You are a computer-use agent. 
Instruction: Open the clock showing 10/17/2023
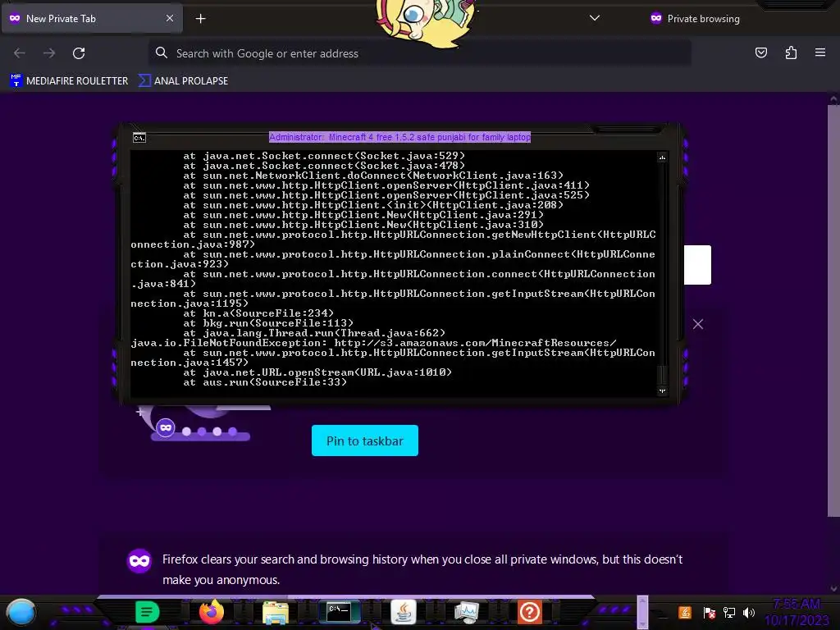coord(797,612)
